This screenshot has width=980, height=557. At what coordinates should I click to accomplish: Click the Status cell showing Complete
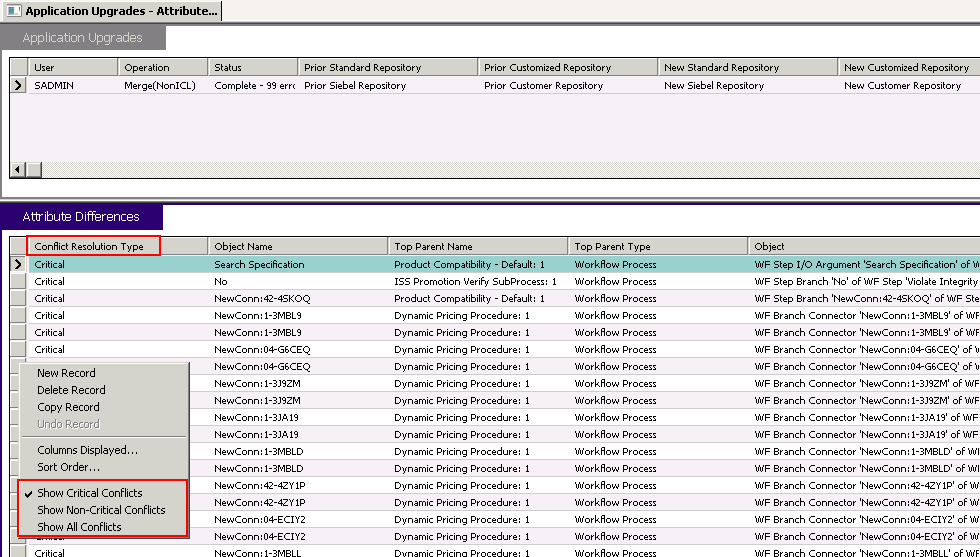pyautogui.click(x=252, y=86)
